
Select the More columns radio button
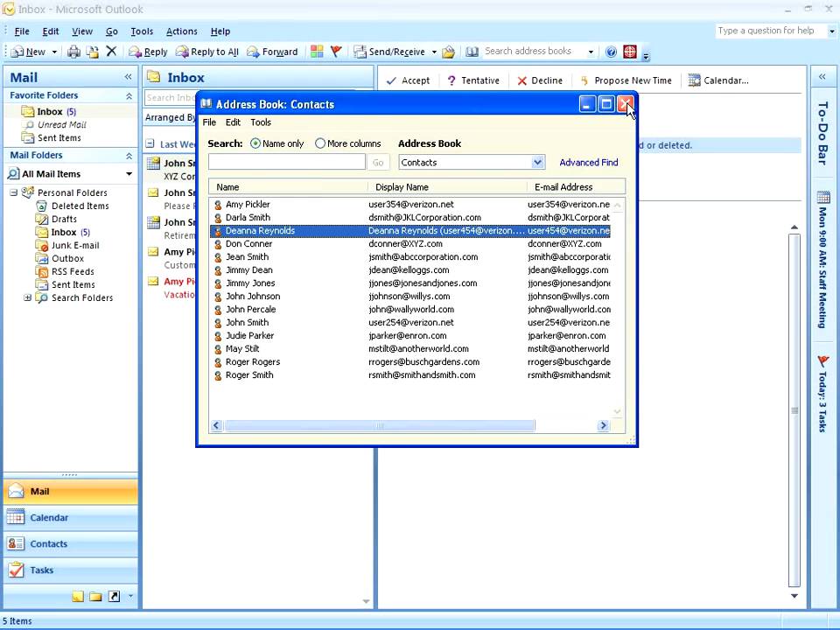tap(320, 143)
